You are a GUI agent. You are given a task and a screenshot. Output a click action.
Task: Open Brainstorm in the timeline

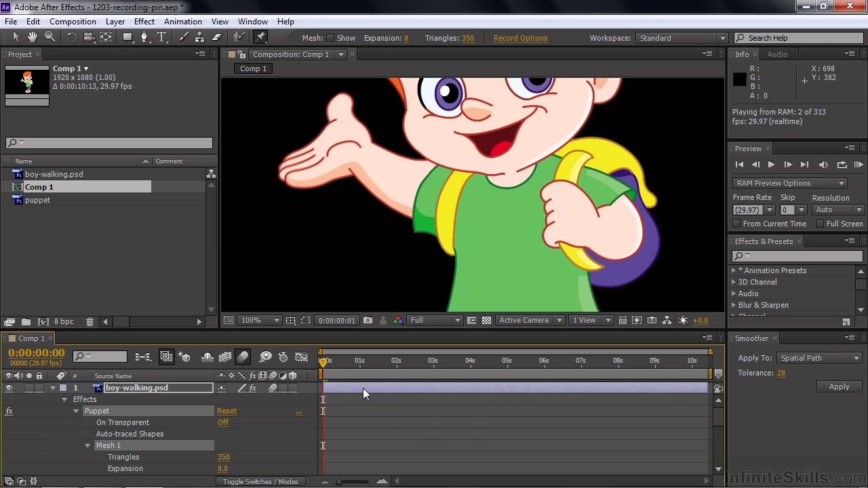[265, 357]
